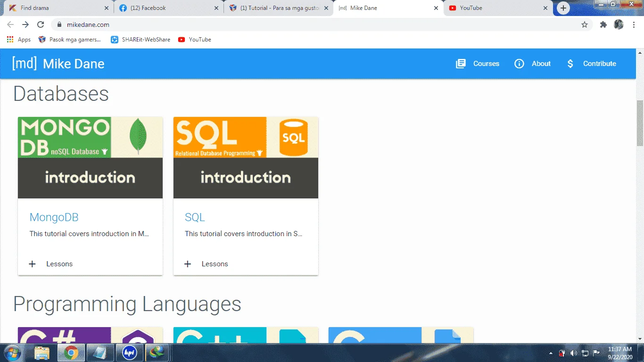Open the SQL course title link
Image resolution: width=644 pixels, height=362 pixels.
click(195, 217)
